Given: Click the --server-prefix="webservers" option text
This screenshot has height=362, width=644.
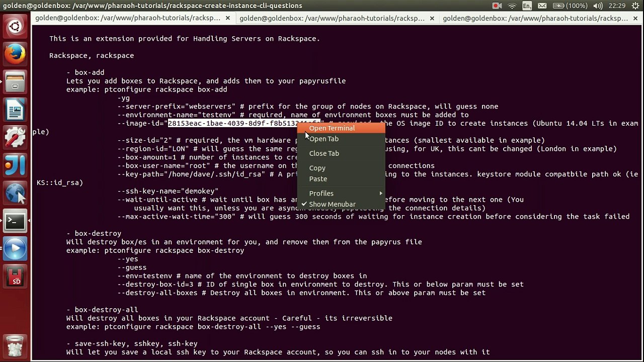Looking at the screenshot, I should coord(177,107).
